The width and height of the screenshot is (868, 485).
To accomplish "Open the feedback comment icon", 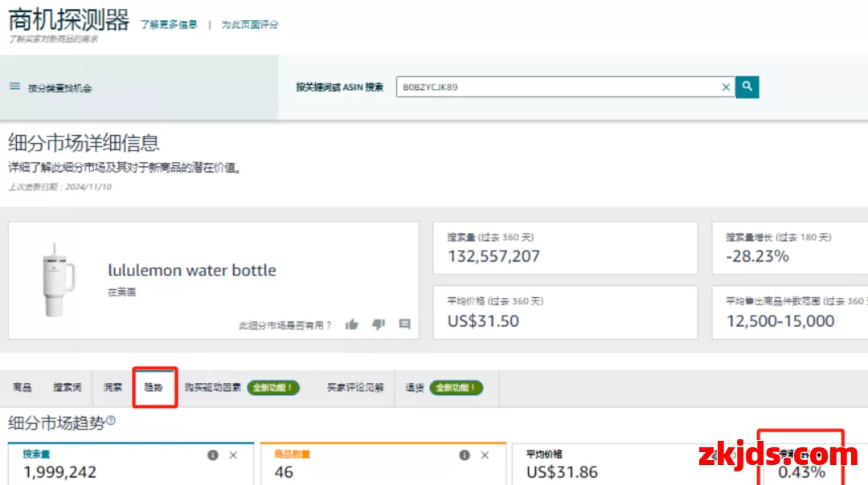I will (404, 324).
